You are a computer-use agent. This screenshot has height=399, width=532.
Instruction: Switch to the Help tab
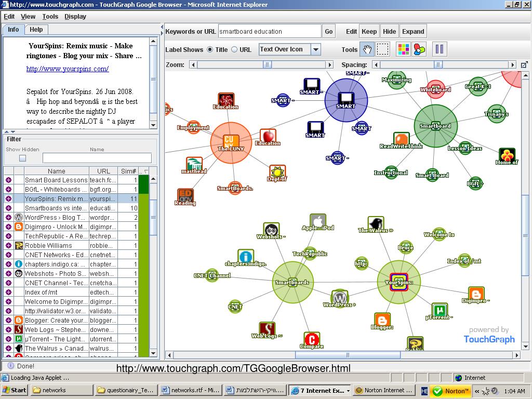click(36, 30)
